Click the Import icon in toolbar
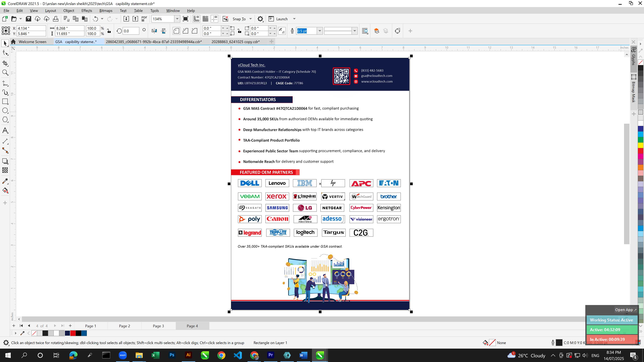The image size is (644, 362). tap(126, 19)
